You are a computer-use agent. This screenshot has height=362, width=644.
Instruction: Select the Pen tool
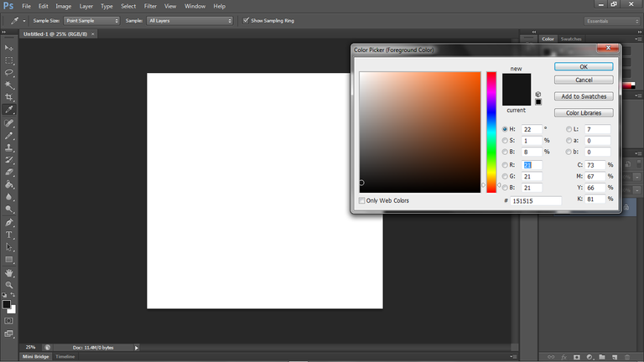pos(8,222)
